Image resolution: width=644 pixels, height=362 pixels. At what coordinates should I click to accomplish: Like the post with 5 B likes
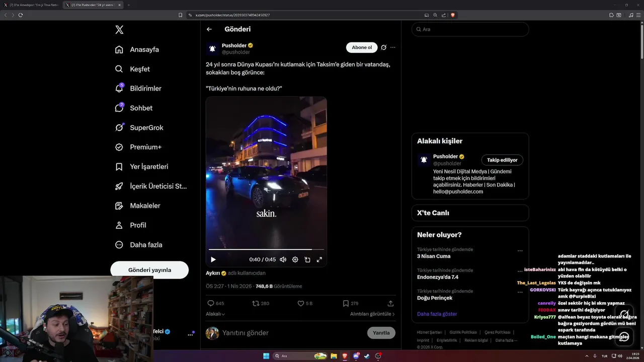tap(305, 303)
